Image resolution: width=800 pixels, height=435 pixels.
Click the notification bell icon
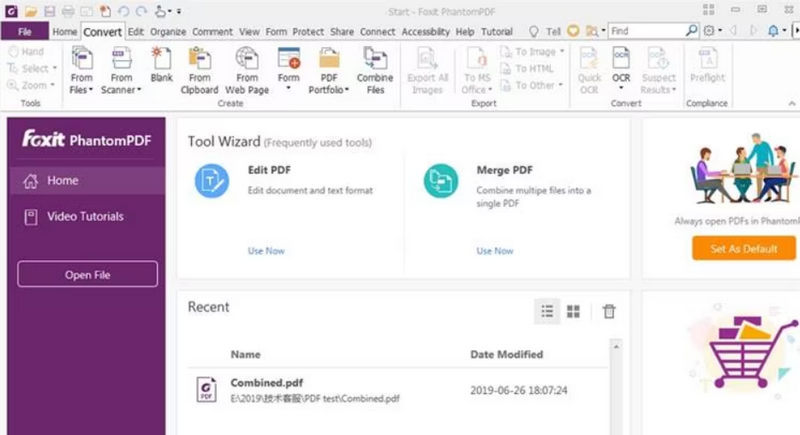(773, 31)
